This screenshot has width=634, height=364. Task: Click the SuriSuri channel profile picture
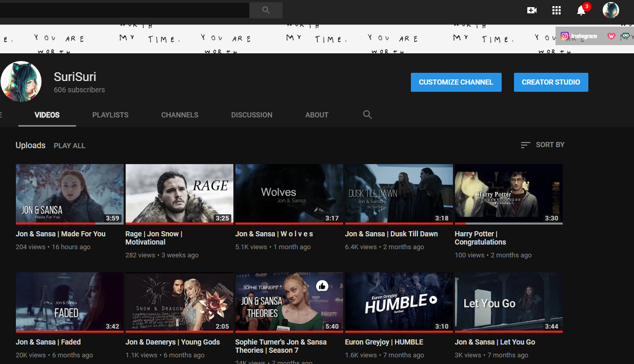pyautogui.click(x=21, y=81)
